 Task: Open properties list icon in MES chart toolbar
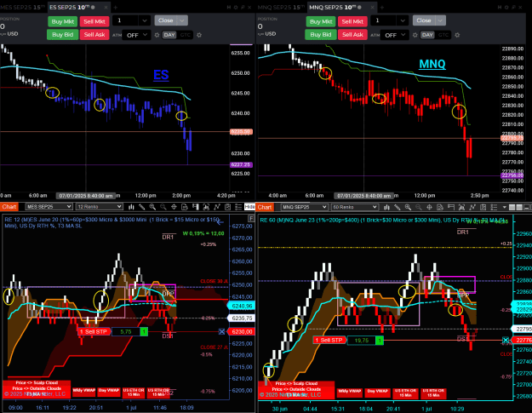pos(238,207)
